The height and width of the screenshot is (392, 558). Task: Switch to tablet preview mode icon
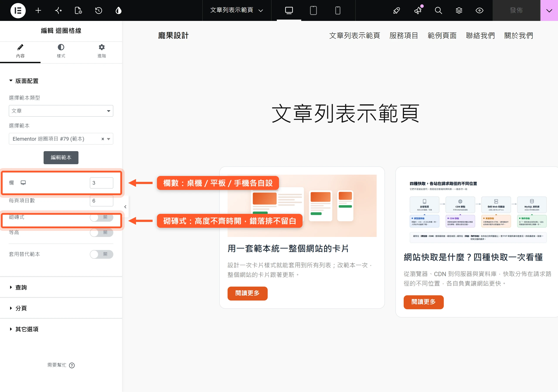(313, 10)
